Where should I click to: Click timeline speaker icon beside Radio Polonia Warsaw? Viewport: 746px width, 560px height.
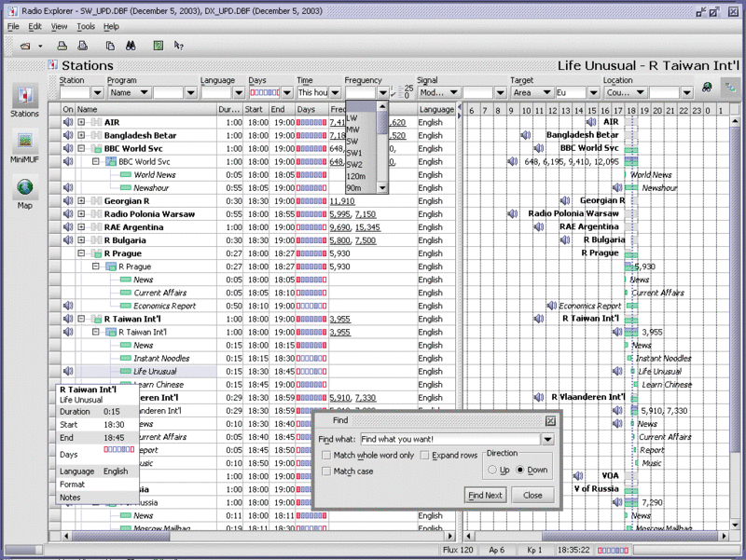pyautogui.click(x=512, y=214)
